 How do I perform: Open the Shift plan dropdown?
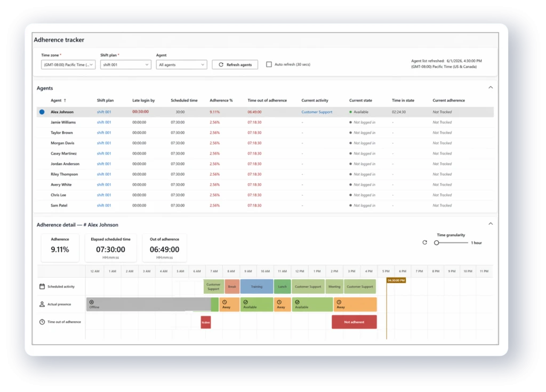pos(126,64)
